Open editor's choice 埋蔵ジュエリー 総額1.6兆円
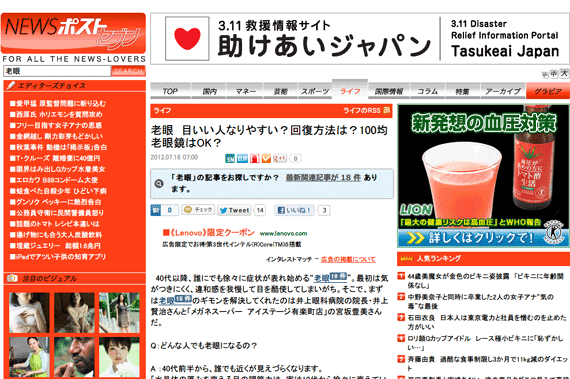Viewport: 570px width, 379px height. click(55, 246)
